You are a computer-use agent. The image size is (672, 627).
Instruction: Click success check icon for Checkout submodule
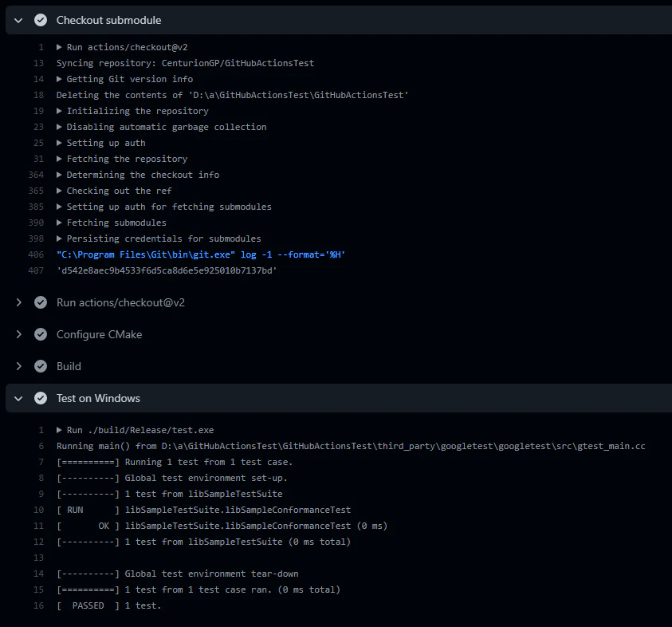[x=41, y=20]
